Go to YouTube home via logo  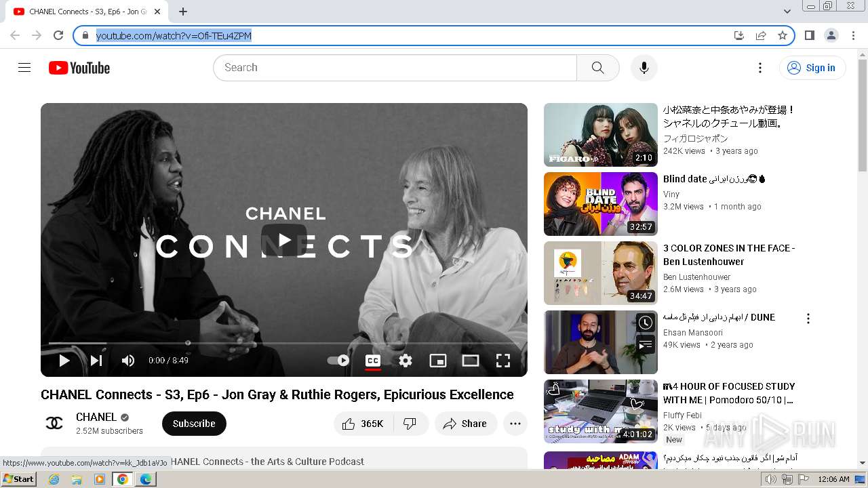[79, 68]
